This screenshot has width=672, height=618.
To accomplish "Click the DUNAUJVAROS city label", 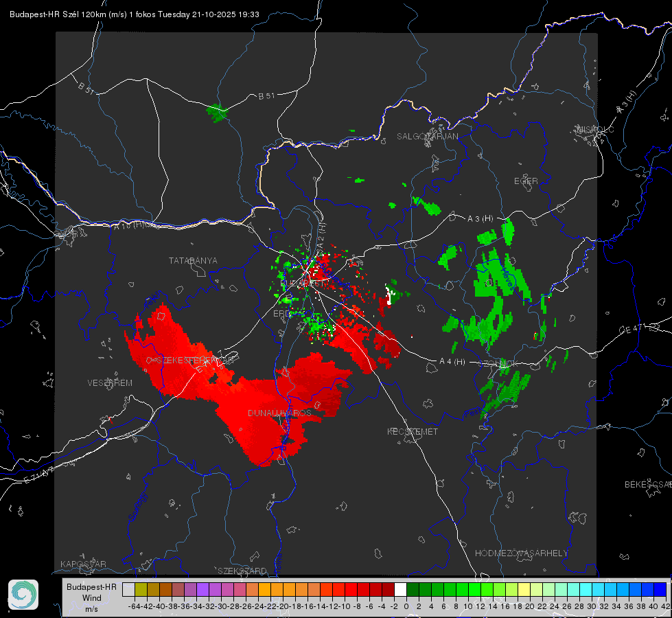I will pos(279,413).
